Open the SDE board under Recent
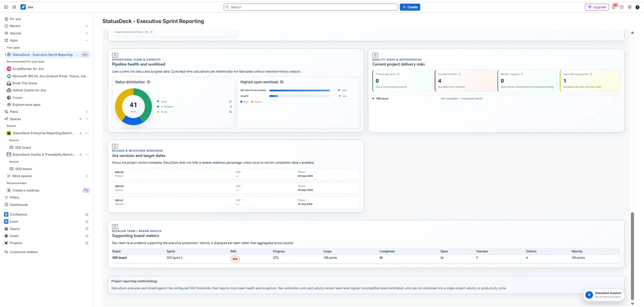This screenshot has height=307, width=644. (x=23, y=148)
